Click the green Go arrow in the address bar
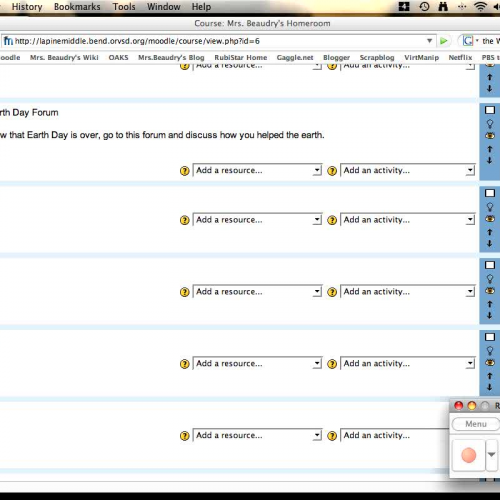This screenshot has height=500, width=500. pyautogui.click(x=443, y=41)
